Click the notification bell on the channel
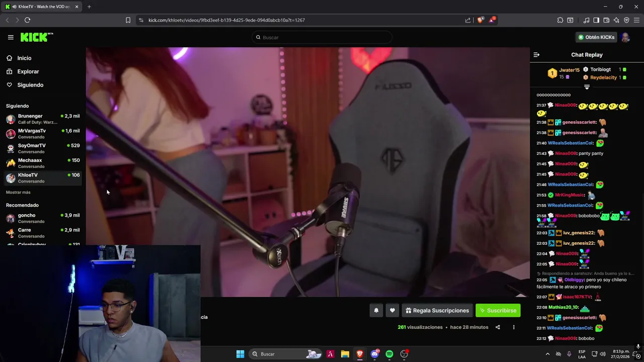This screenshot has width=644, height=362. coord(376,311)
